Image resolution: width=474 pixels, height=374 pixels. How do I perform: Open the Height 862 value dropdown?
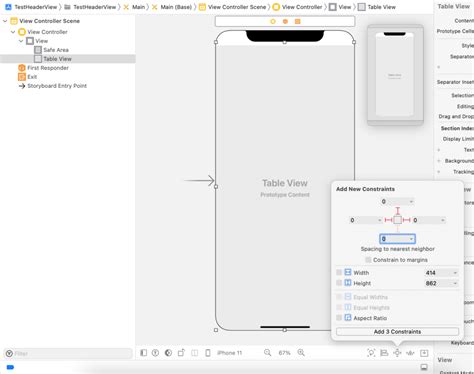click(x=455, y=283)
